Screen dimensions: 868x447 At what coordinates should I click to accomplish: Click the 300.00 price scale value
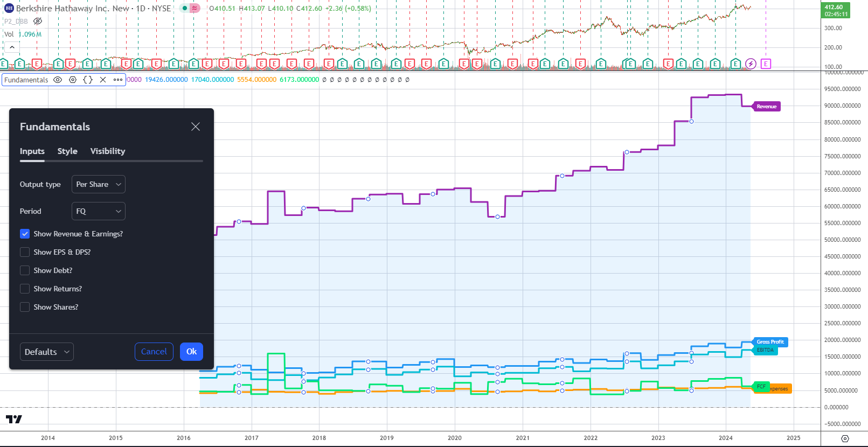pyautogui.click(x=834, y=28)
